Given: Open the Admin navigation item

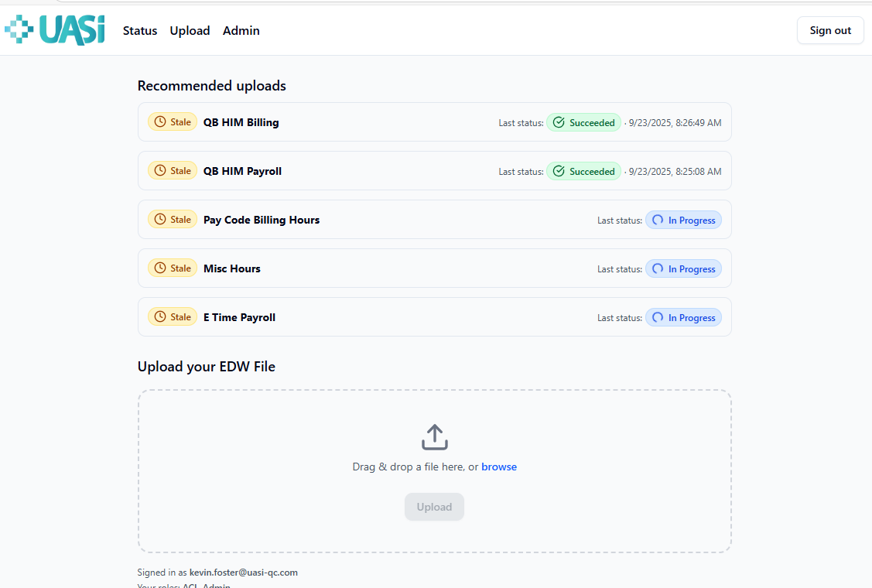Looking at the screenshot, I should [241, 30].
